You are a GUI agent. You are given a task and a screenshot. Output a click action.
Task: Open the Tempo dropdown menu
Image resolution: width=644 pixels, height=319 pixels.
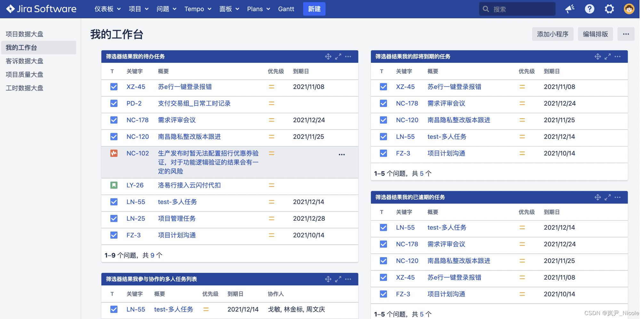198,9
